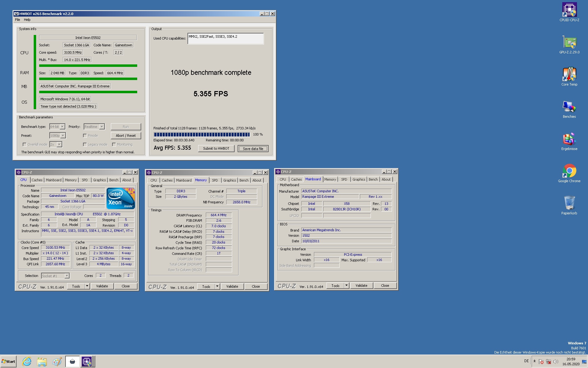Open Windows Explorer folder on taskbar
Image resolution: width=588 pixels, height=368 pixels.
click(x=42, y=362)
